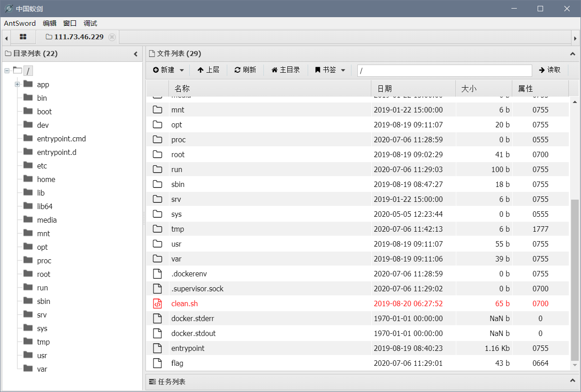This screenshot has width=581, height=392.
Task: Click the mnt folder icon in file list
Action: (157, 109)
